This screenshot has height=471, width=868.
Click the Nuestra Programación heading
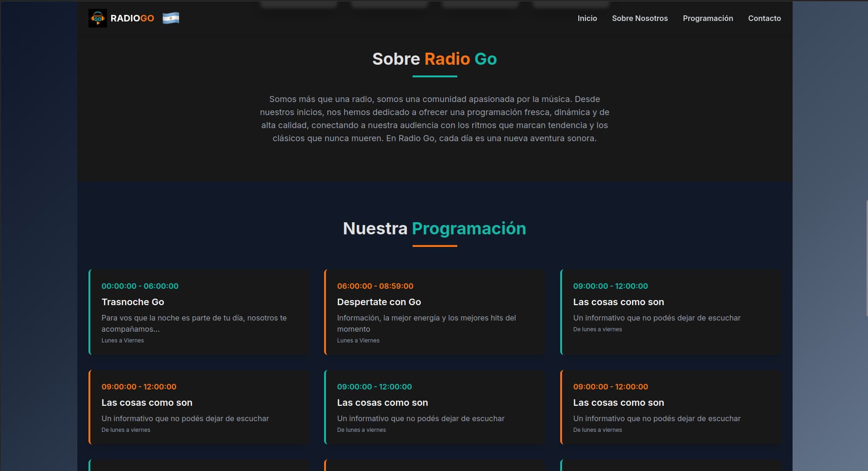click(434, 228)
